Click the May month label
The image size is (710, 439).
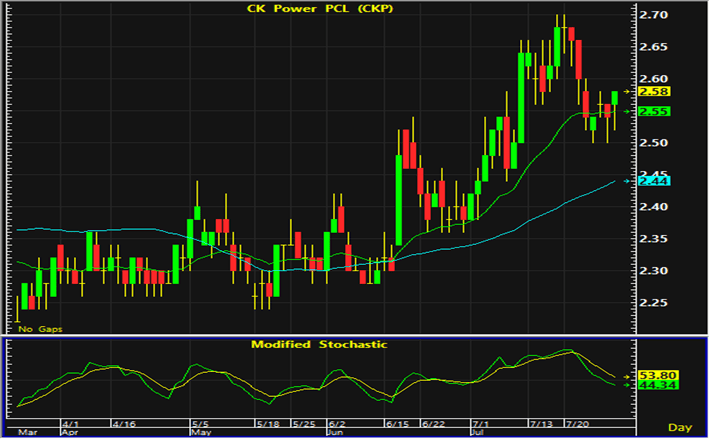pyautogui.click(x=201, y=432)
